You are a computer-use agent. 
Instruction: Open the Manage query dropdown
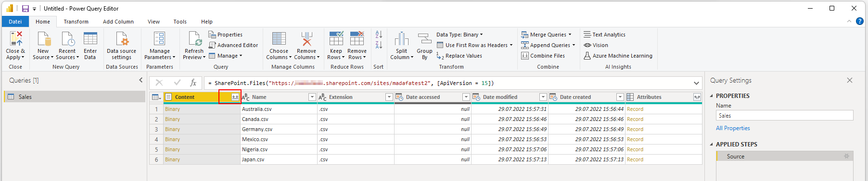tap(225, 56)
